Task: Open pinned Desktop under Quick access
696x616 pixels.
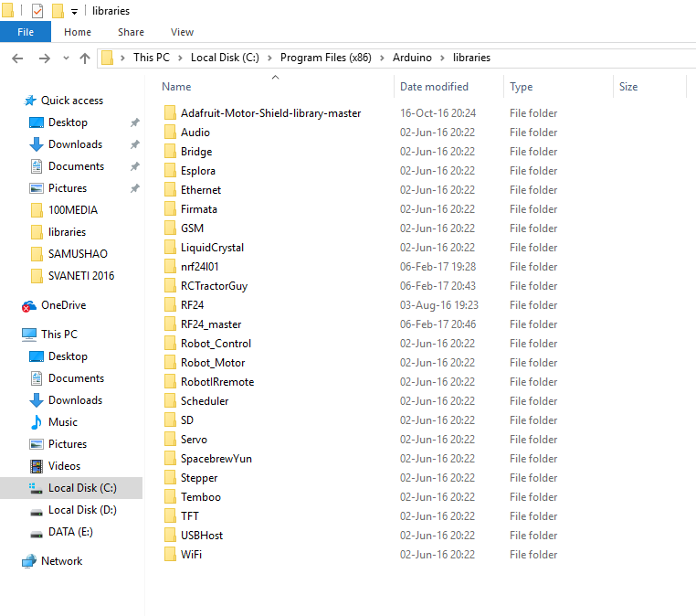Action: pyautogui.click(x=68, y=122)
